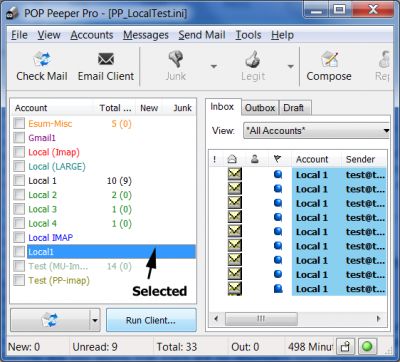
Task: Click the Compose pencil-and-paper icon
Action: (x=330, y=59)
